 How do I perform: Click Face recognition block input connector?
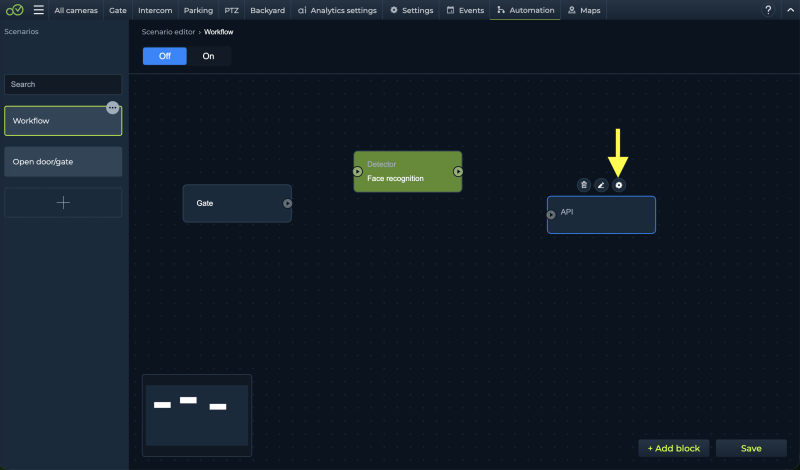tap(358, 171)
